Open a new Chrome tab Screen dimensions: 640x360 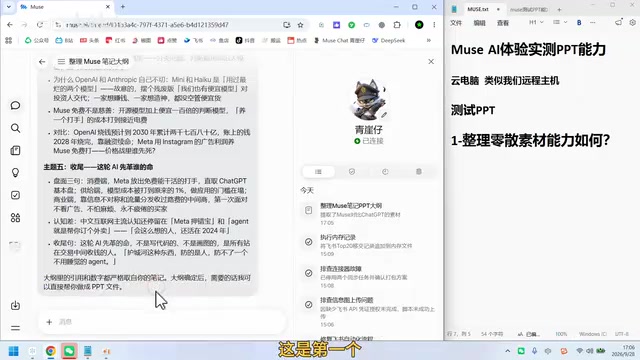122,7
